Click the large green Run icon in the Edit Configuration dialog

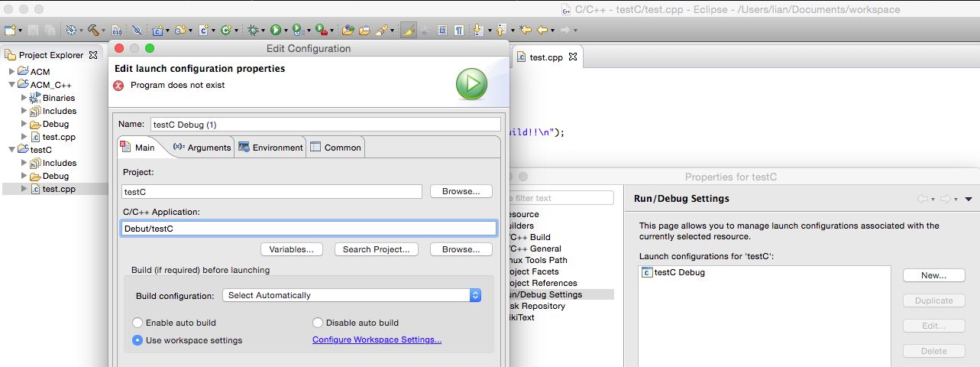(x=472, y=84)
